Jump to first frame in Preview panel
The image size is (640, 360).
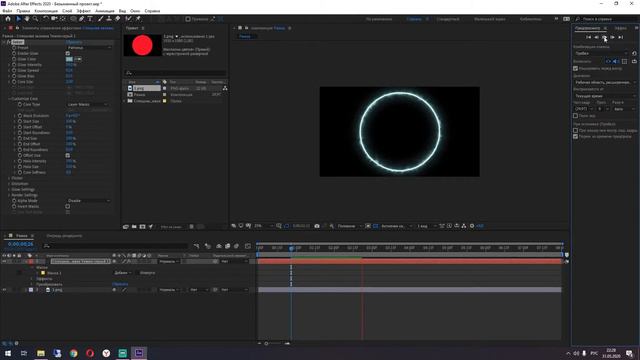[x=589, y=37]
